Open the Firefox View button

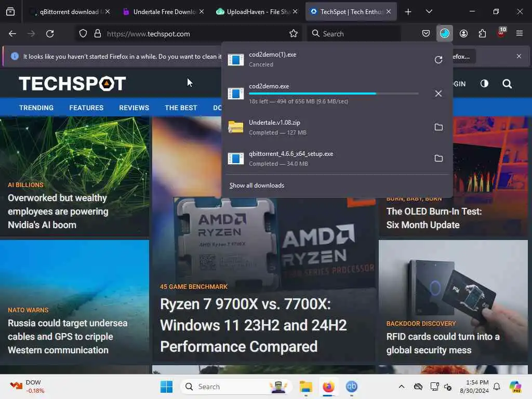(10, 11)
